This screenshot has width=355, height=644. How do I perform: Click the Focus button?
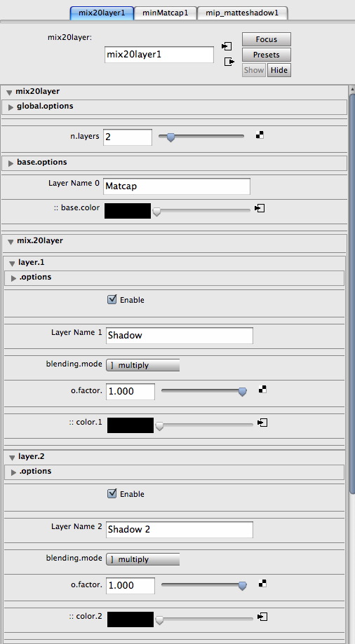pyautogui.click(x=267, y=39)
